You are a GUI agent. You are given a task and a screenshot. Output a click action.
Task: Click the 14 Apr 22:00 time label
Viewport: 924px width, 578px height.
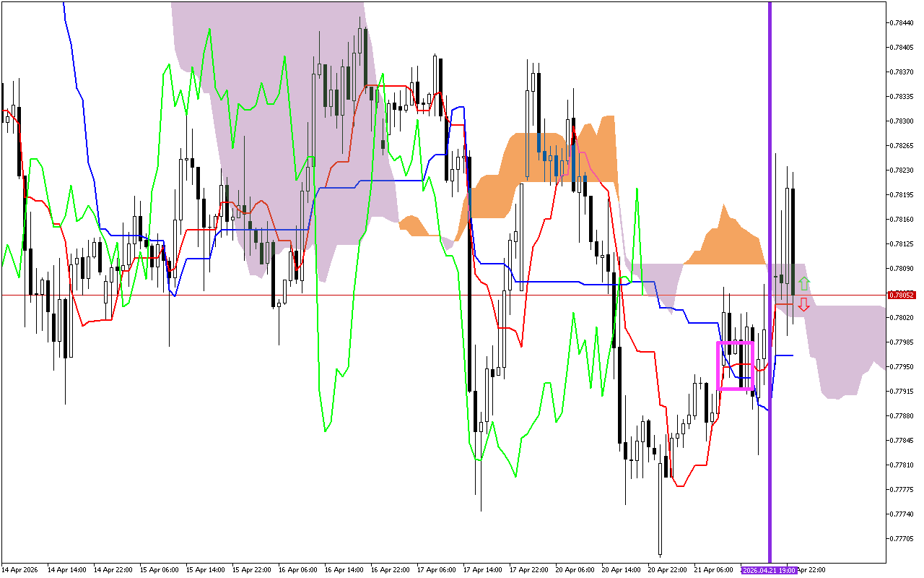click(112, 570)
